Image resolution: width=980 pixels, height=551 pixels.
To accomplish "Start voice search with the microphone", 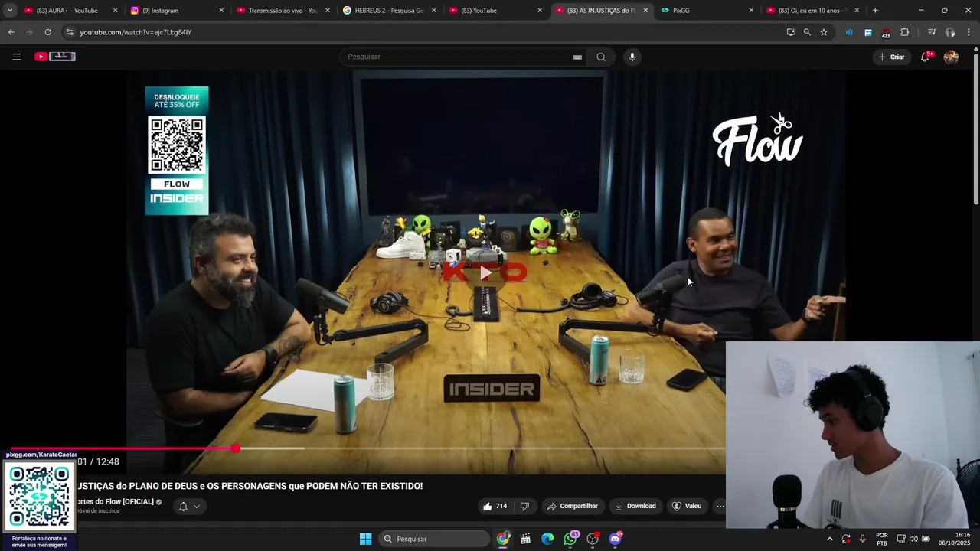I will point(632,57).
